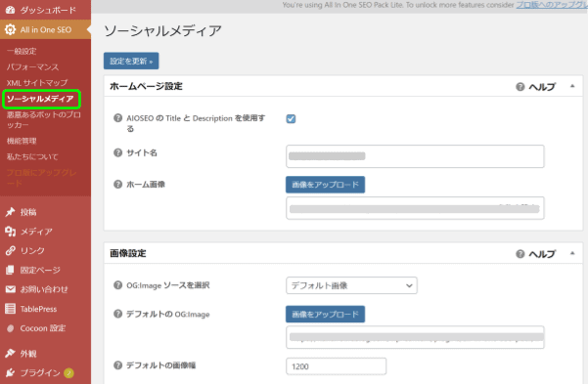
Task: Click help icon for デフォルトの画像幅
Action: click(x=117, y=365)
